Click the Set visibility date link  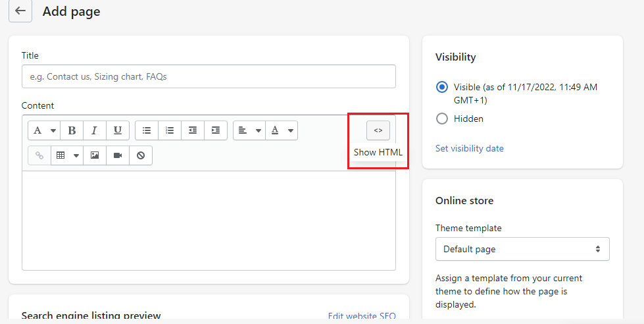[469, 148]
